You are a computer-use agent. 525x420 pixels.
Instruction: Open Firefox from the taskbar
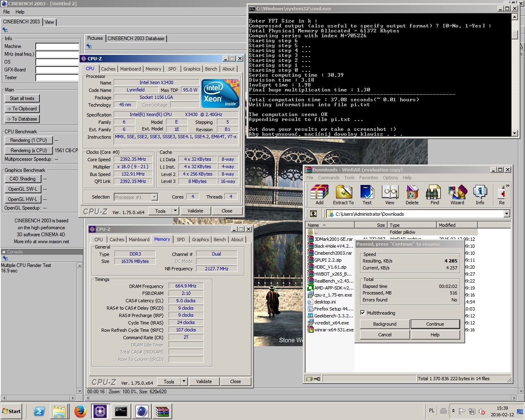(80, 411)
